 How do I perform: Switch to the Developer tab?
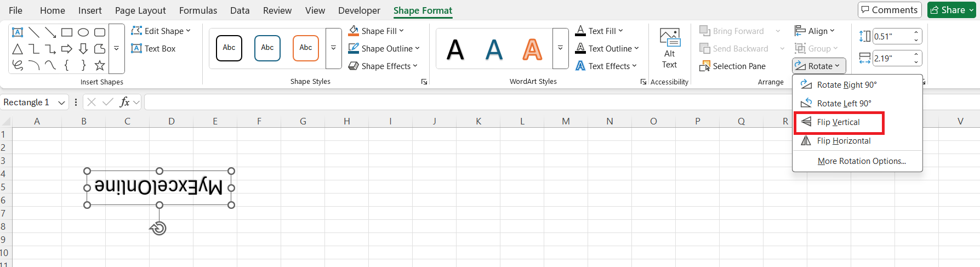point(359,10)
